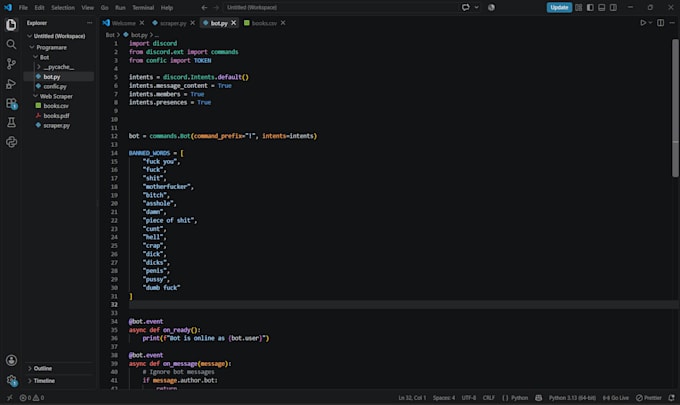Open the Copilot dropdown arrow

click(x=477, y=7)
